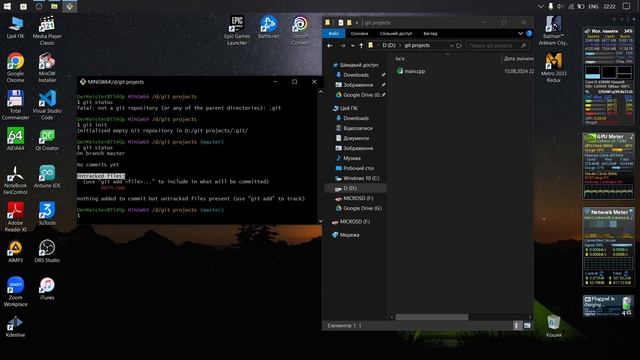Screen dimensions: 640x360
Task: Switch Explorer to large icons view toggle
Action: pyautogui.click(x=527, y=325)
